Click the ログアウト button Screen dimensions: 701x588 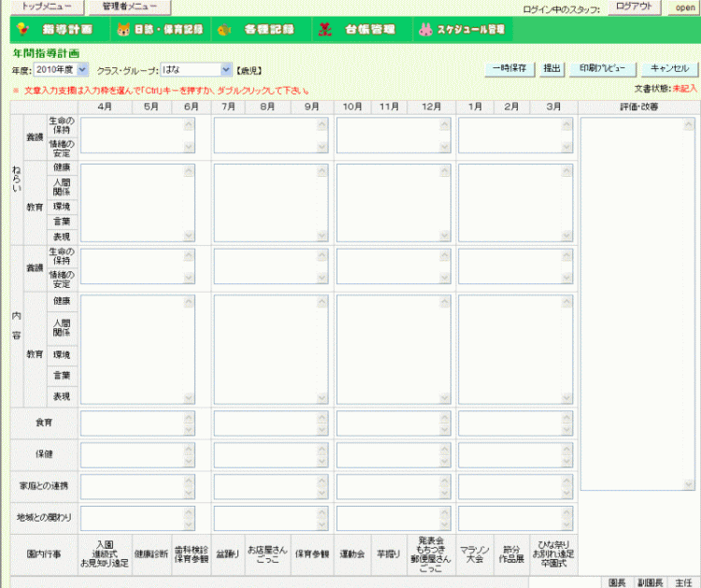pos(635,7)
